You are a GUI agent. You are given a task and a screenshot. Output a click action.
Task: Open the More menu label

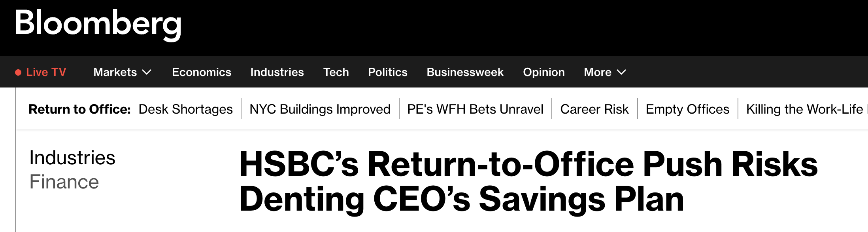pos(598,72)
